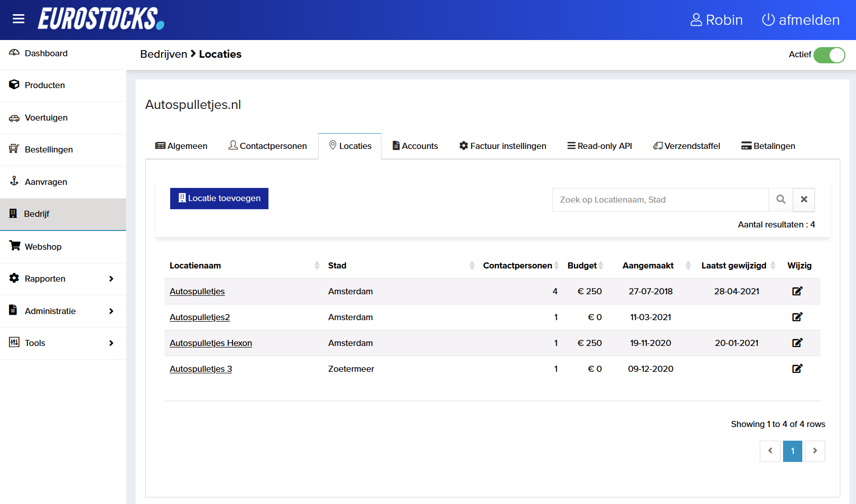The width and height of the screenshot is (856, 504).
Task: Open Webshop from the sidebar
Action: pyautogui.click(x=43, y=247)
